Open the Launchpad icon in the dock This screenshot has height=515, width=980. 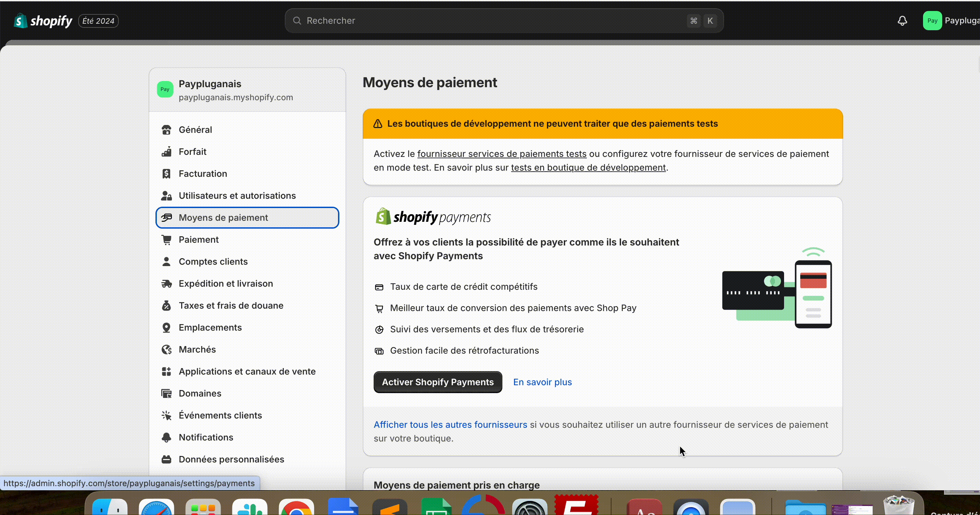[203, 507]
